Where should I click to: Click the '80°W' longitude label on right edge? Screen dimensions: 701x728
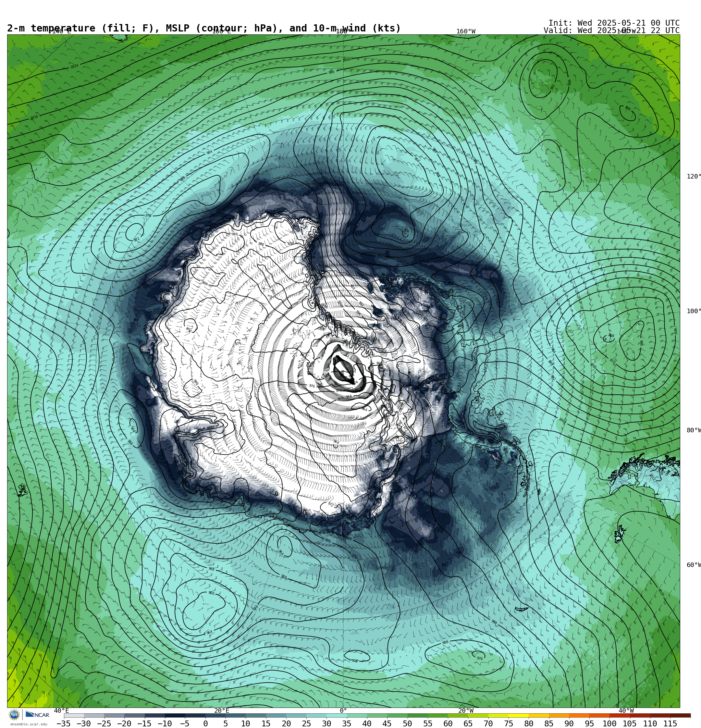[693, 430]
